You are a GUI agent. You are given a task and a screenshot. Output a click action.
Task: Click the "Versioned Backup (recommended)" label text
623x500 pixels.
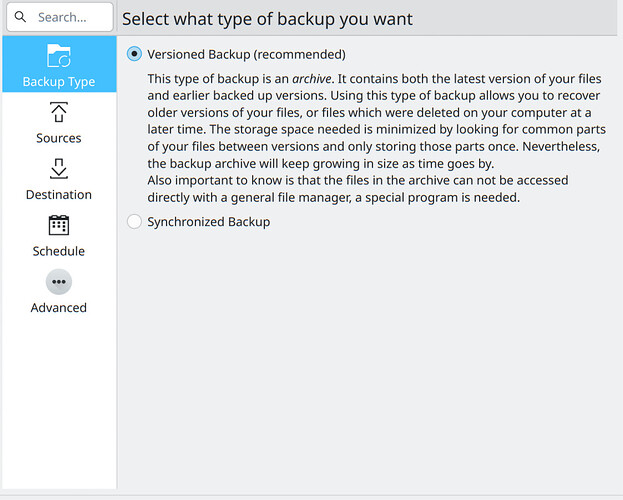[246, 54]
